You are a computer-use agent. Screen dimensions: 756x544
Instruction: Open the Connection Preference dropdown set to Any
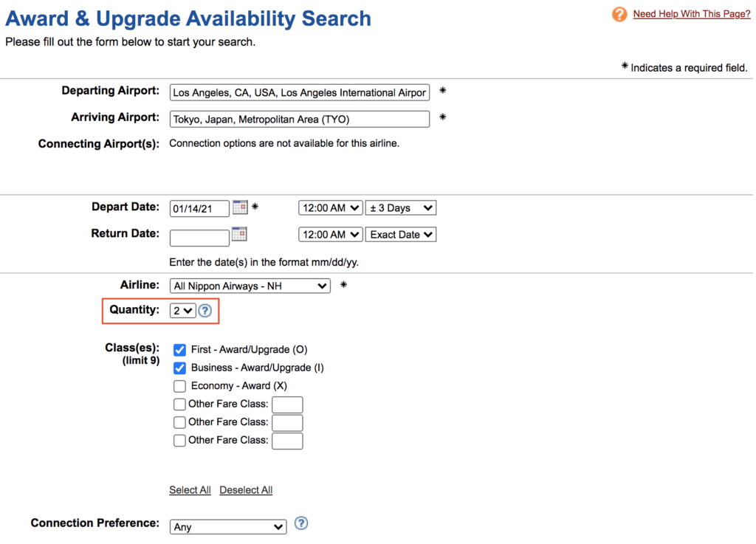[228, 527]
